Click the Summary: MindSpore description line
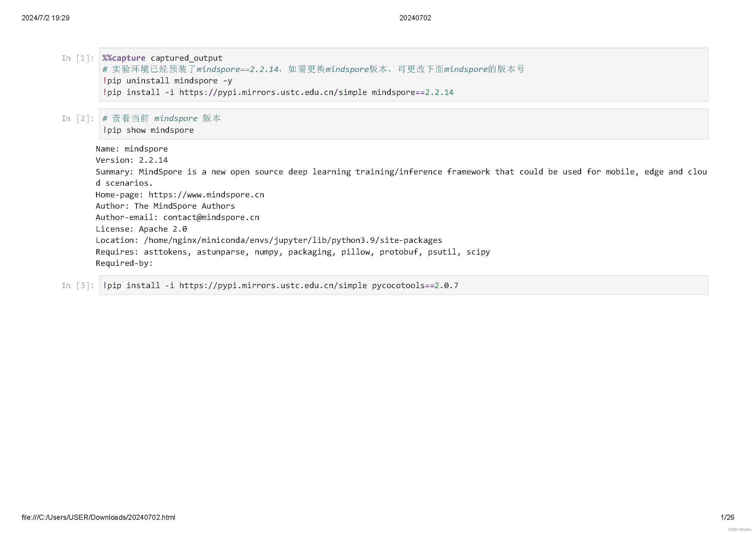Image resolution: width=756 pixels, height=534 pixels. click(x=401, y=172)
